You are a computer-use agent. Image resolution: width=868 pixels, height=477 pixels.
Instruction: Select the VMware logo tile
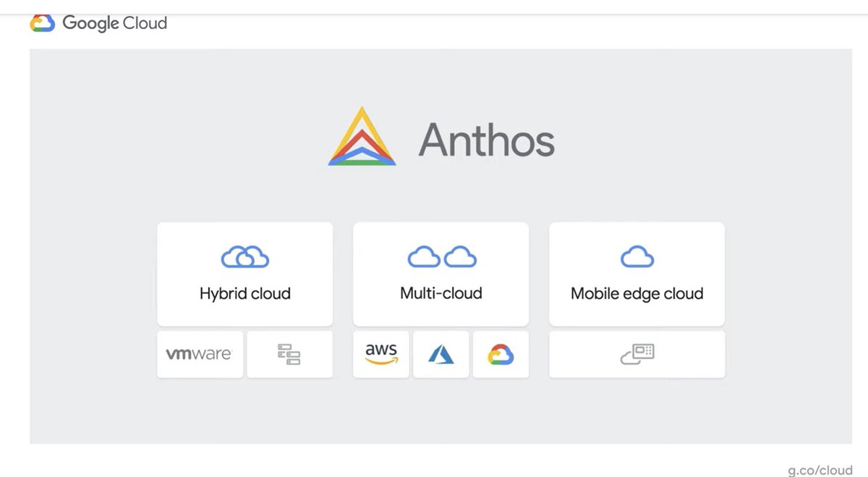[200, 355]
